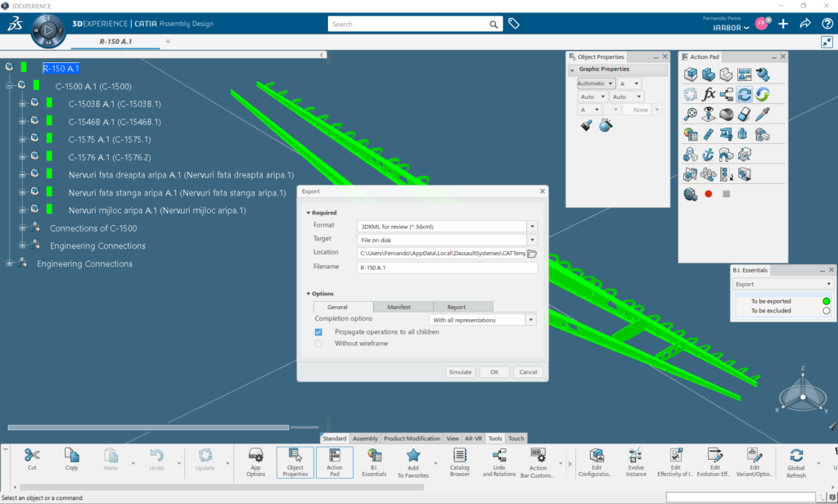The image size is (838, 504).
Task: Click the Global Refresh icon
Action: point(796,456)
